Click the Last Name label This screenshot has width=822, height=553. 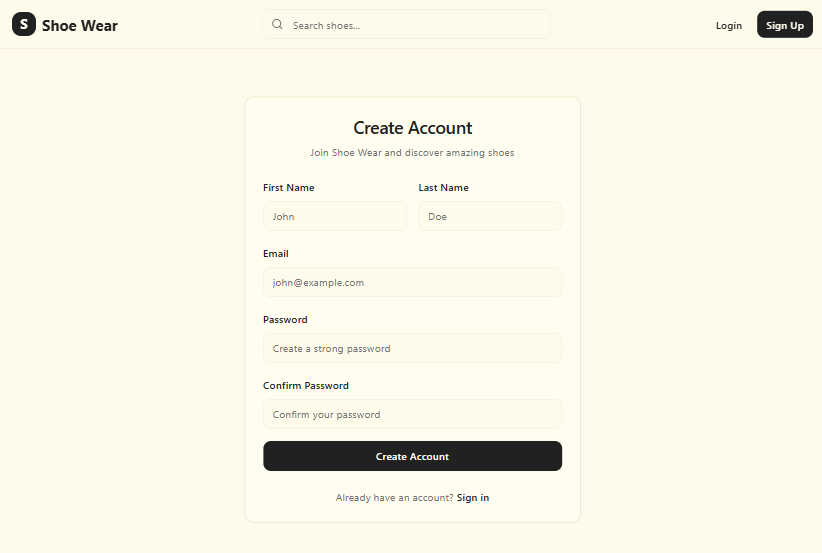[x=443, y=188]
